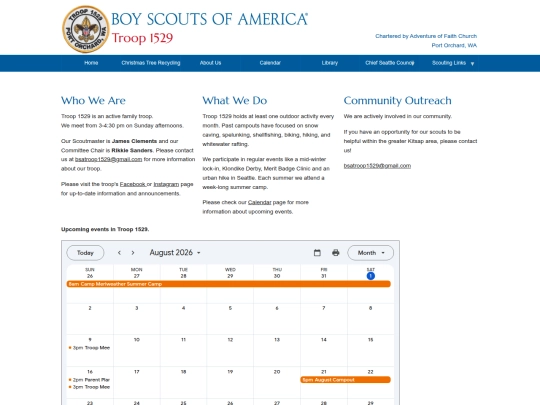This screenshot has width=540, height=405.
Task: Click the 'Port Orchard, WA' header text
Action: coord(454,45)
